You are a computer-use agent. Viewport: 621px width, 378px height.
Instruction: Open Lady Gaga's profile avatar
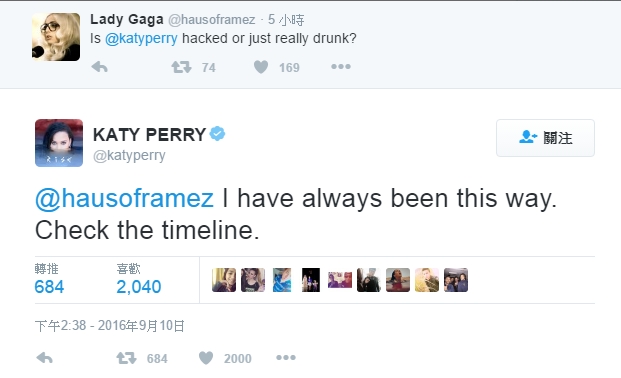[56, 37]
